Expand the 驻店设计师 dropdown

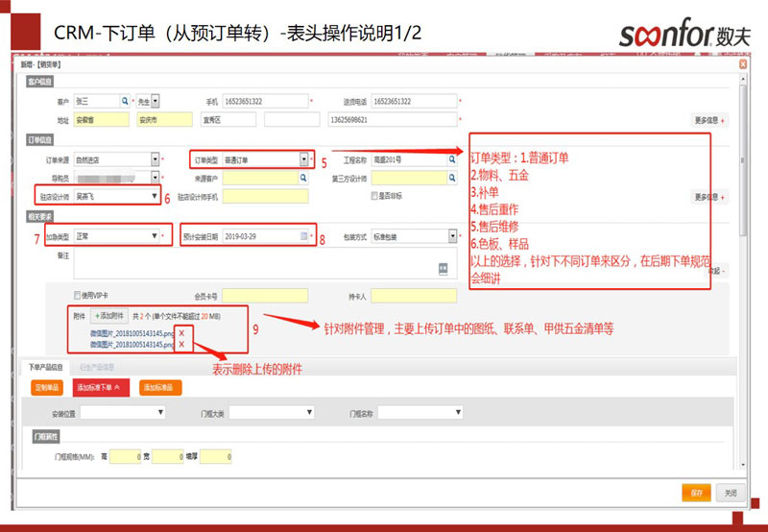click(x=155, y=196)
